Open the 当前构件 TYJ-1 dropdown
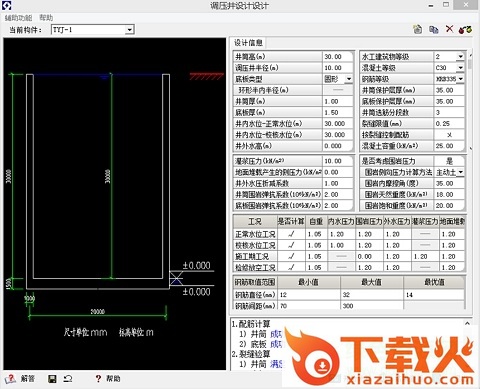Image resolution: width=480 pixels, height=389 pixels. (x=129, y=30)
